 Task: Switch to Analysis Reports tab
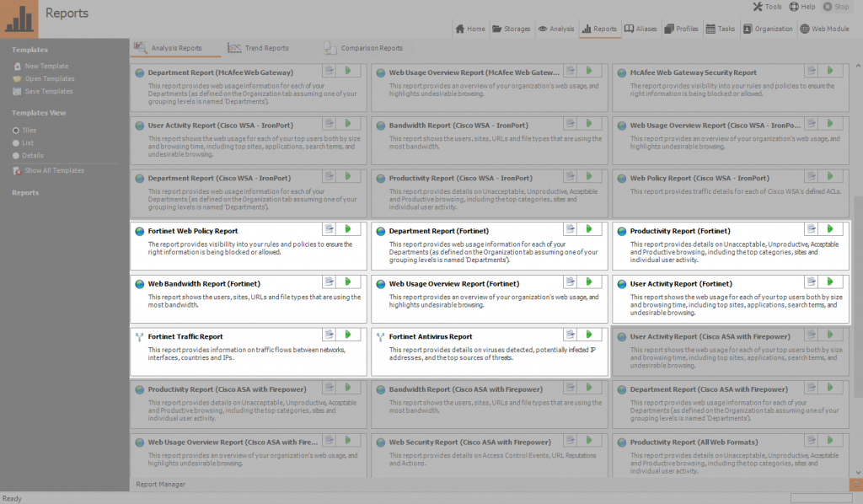[x=176, y=48]
